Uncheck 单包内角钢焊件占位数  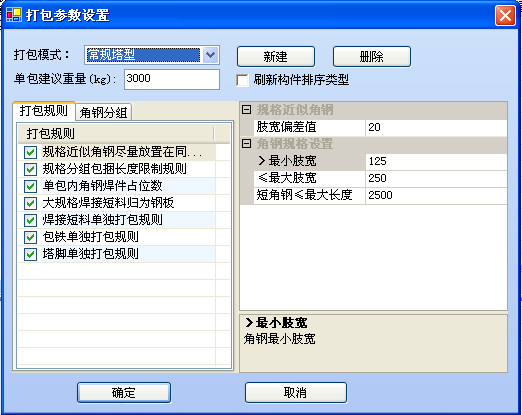[x=30, y=186]
